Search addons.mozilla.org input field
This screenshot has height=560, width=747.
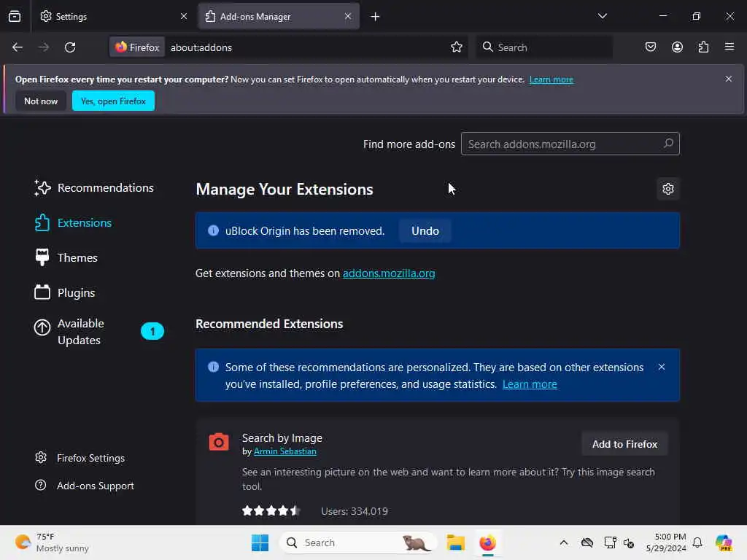(570, 144)
